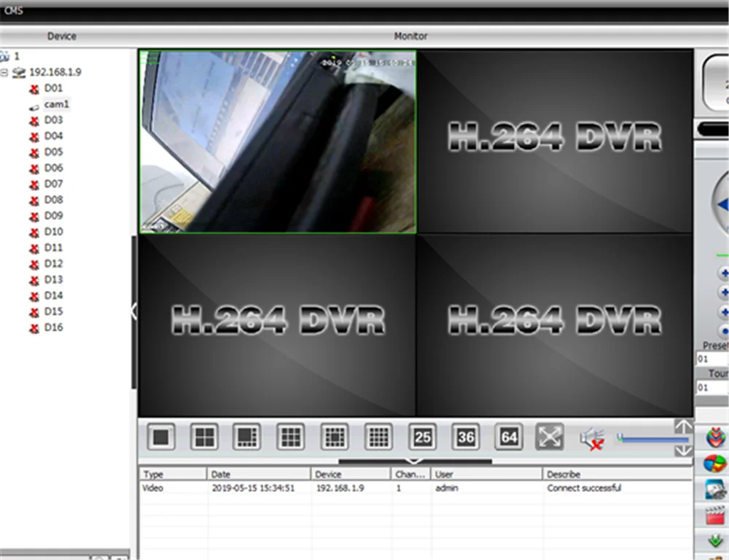This screenshot has height=560, width=729.
Task: Adjust the volume slider
Action: [652, 438]
